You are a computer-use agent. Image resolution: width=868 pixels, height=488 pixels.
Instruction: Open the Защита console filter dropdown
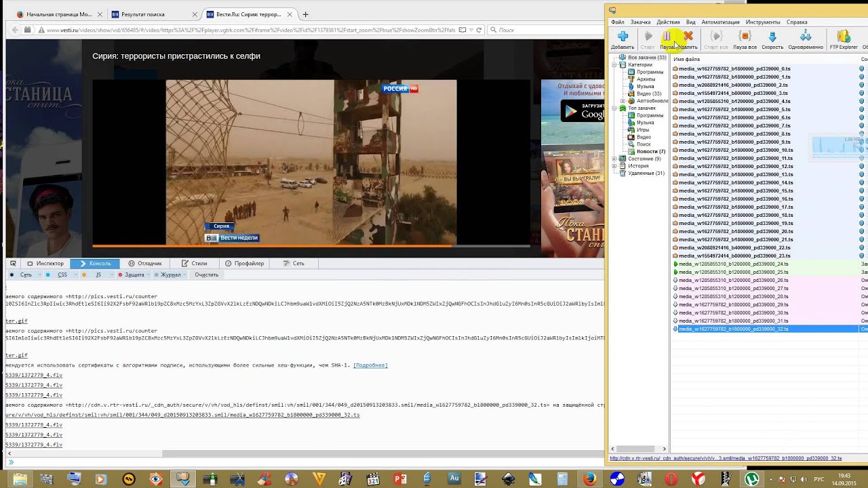click(133, 274)
